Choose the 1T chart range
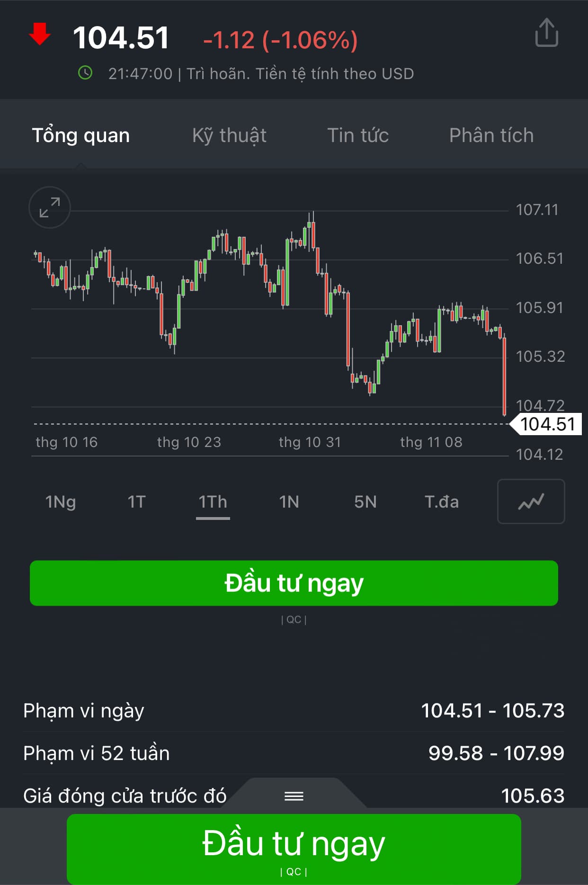The width and height of the screenshot is (588, 885). [x=136, y=502]
